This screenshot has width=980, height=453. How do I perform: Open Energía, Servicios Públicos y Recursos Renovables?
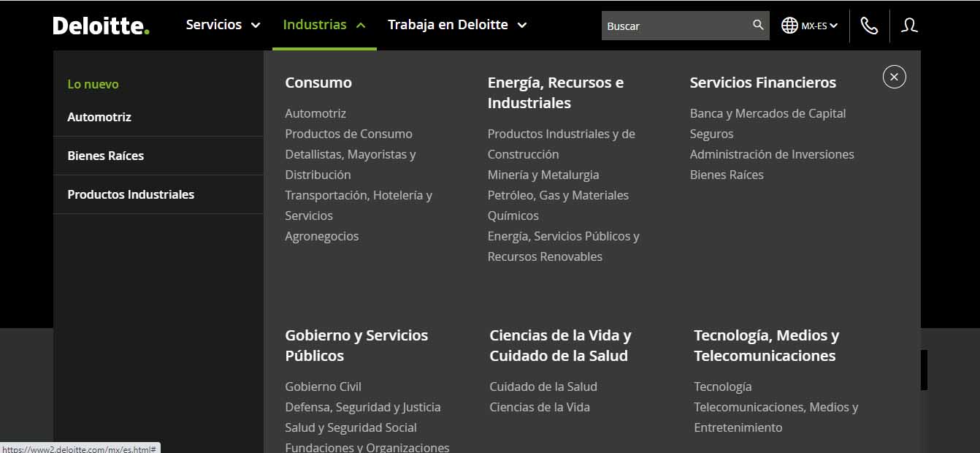[564, 246]
